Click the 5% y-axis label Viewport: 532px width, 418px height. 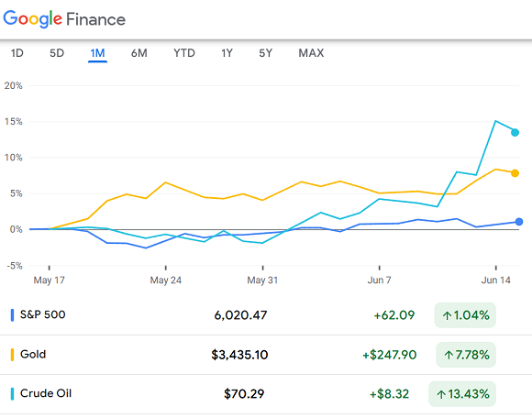tap(16, 193)
